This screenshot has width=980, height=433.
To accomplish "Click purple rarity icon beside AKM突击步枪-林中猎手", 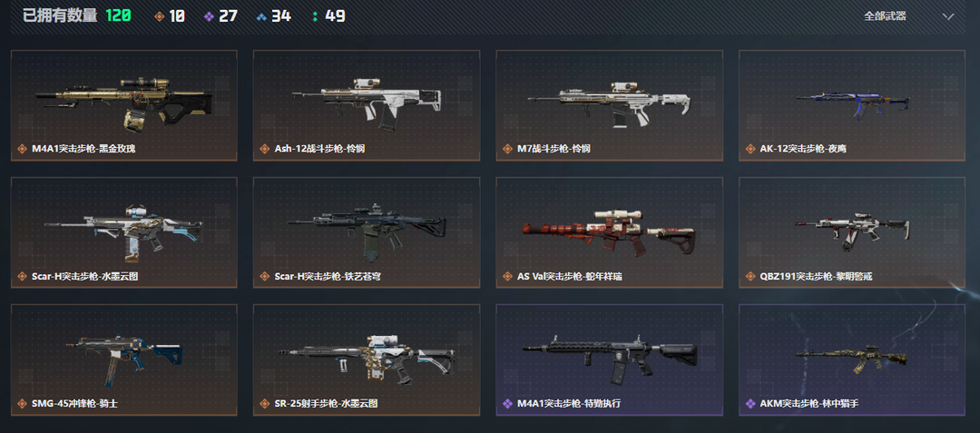I will click(750, 404).
